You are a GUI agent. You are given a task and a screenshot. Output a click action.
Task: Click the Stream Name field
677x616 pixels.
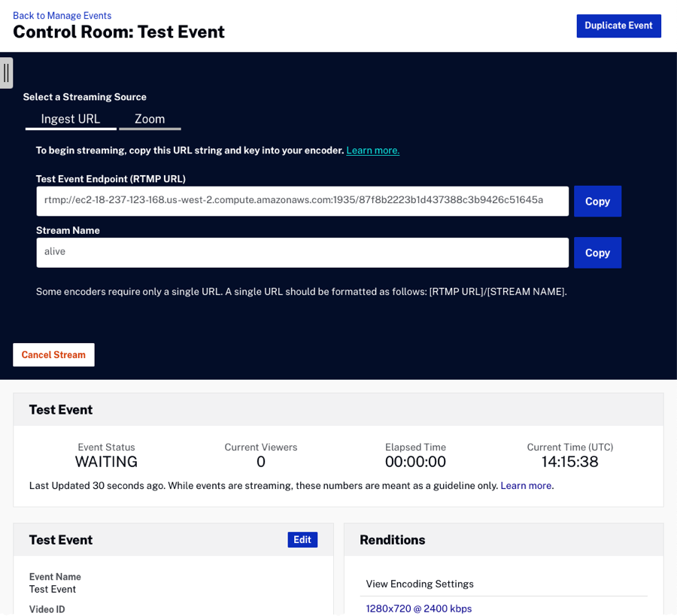click(x=302, y=252)
